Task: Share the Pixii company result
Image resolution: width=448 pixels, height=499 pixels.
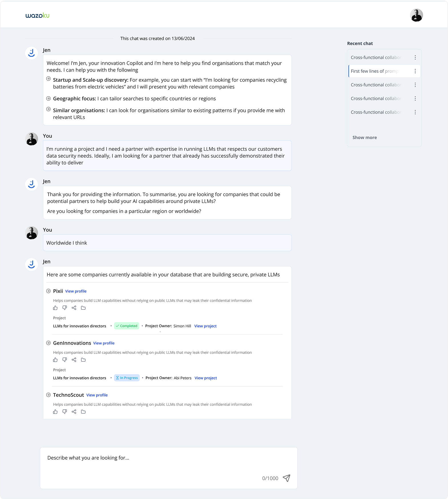Action: click(x=74, y=308)
